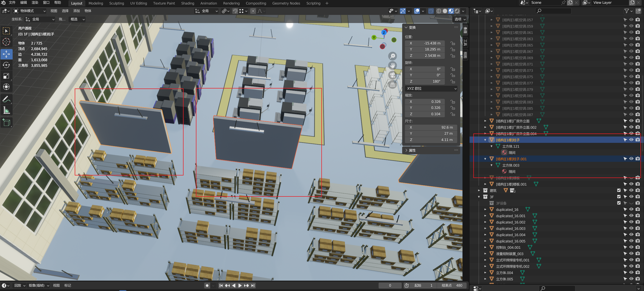Image resolution: width=644 pixels, height=291 pixels.
Task: Click the zoom view magnifier button
Action: 392,56
